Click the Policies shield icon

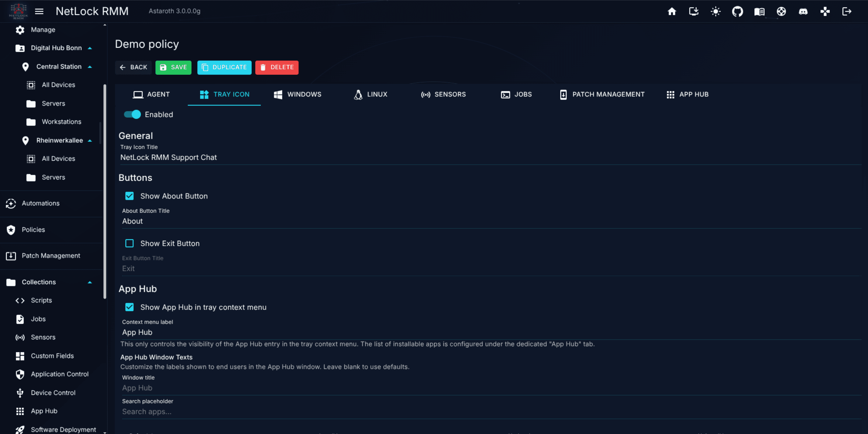[11, 230]
